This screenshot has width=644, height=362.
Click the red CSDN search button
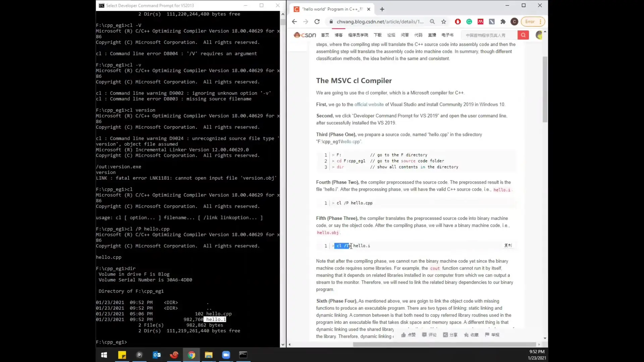click(x=523, y=35)
